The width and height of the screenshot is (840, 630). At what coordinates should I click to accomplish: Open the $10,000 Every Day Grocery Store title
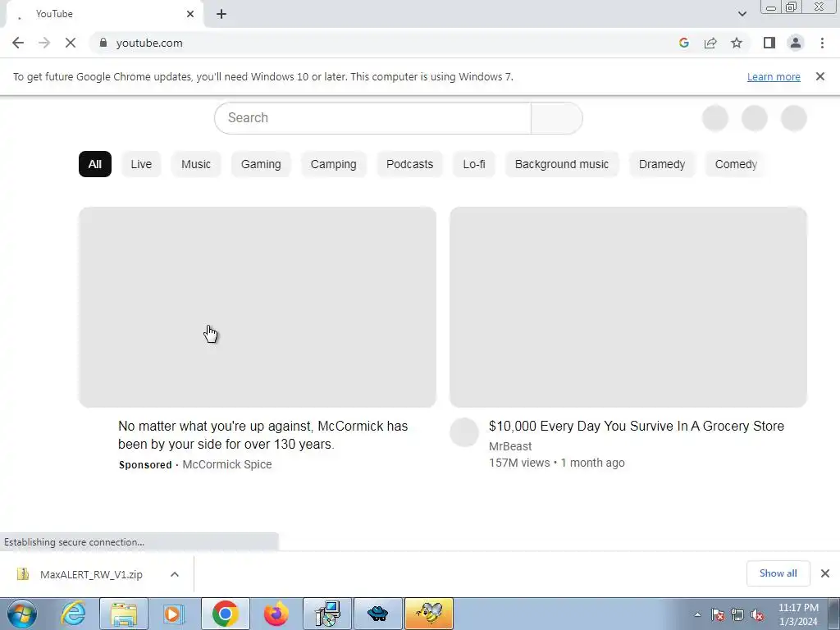pos(637,427)
